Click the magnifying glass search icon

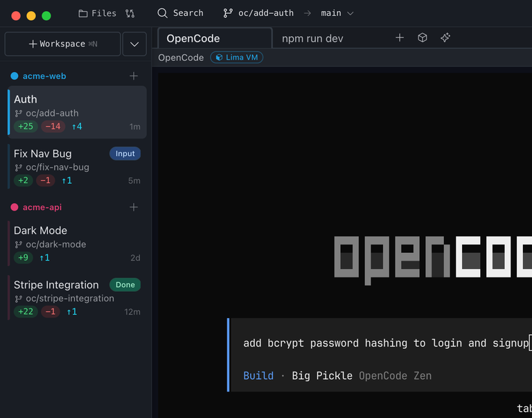(163, 13)
